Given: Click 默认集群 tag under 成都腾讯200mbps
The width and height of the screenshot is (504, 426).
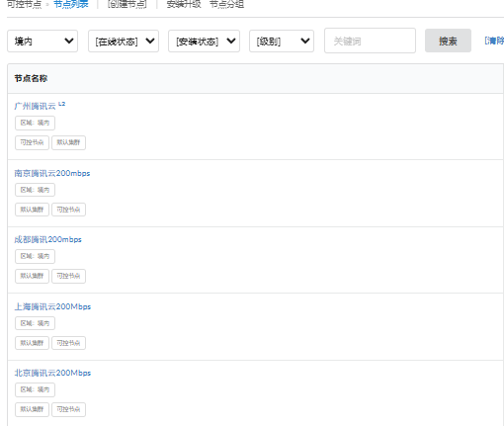Looking at the screenshot, I should pyautogui.click(x=32, y=276).
